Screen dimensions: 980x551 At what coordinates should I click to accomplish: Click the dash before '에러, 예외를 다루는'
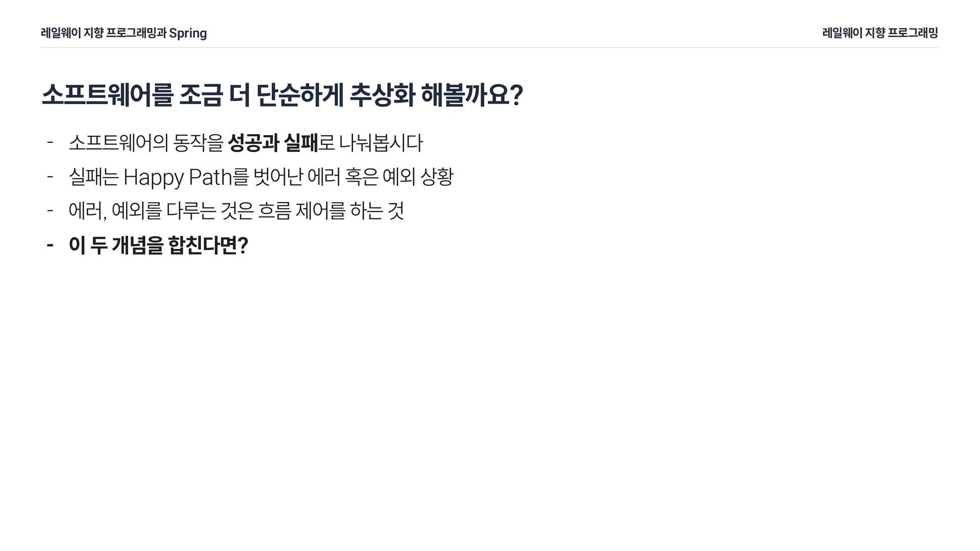tap(50, 210)
